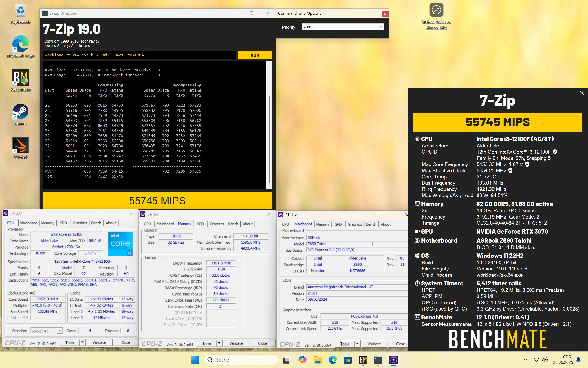Viewport: 588px width, 368px height.
Task: Click the yellow 55745 MIPS result banner
Action: (x=157, y=201)
